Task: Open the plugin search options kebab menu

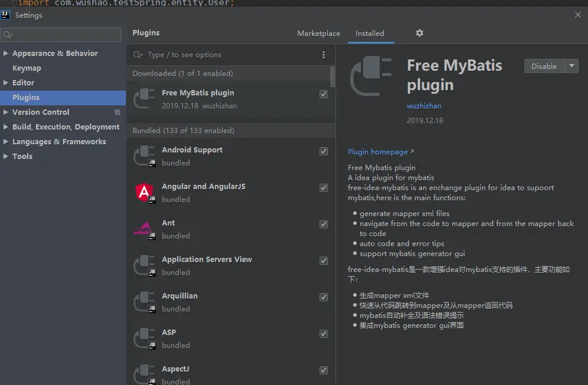Action: pos(324,55)
